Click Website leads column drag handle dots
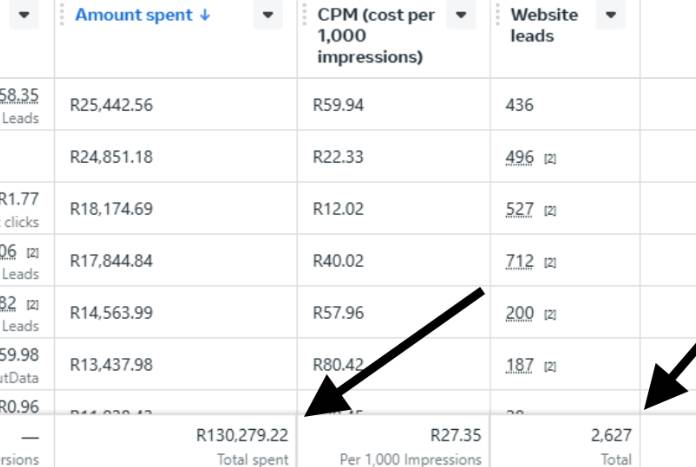696x467 pixels. point(498,15)
